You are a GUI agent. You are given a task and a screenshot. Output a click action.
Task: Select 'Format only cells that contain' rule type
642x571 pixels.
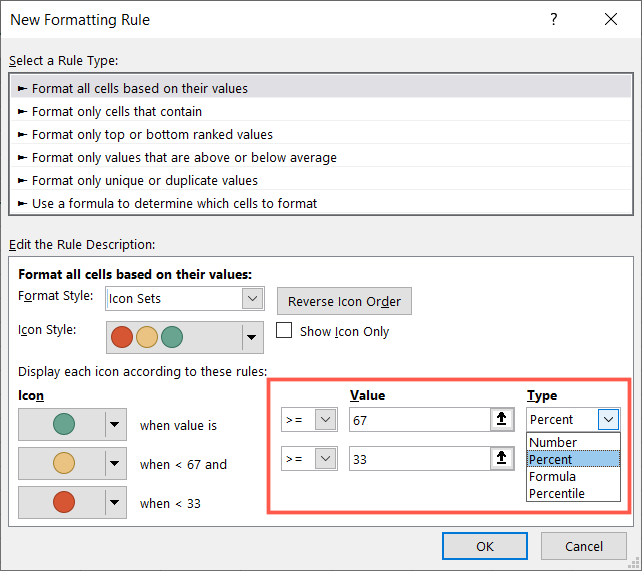click(x=117, y=111)
